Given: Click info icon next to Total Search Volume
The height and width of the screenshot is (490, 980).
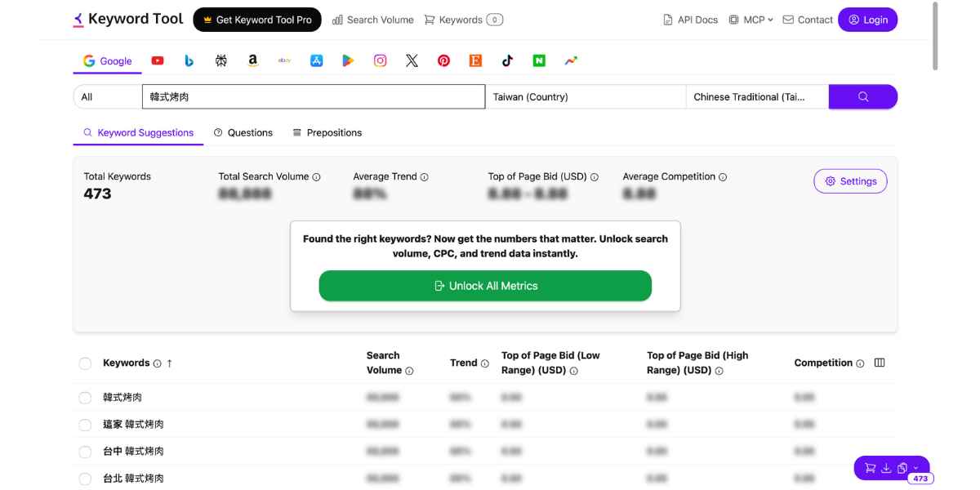Looking at the screenshot, I should pyautogui.click(x=316, y=177).
